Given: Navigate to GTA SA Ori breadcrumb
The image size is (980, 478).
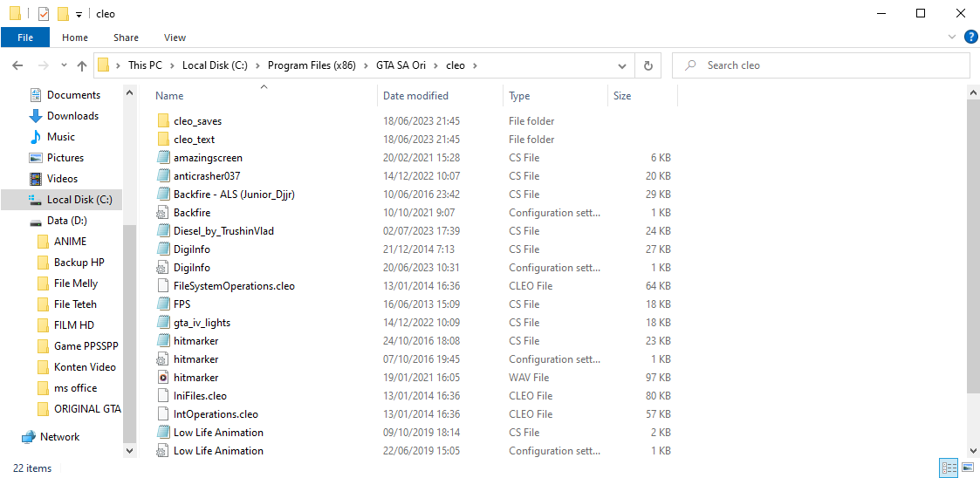Looking at the screenshot, I should (401, 65).
